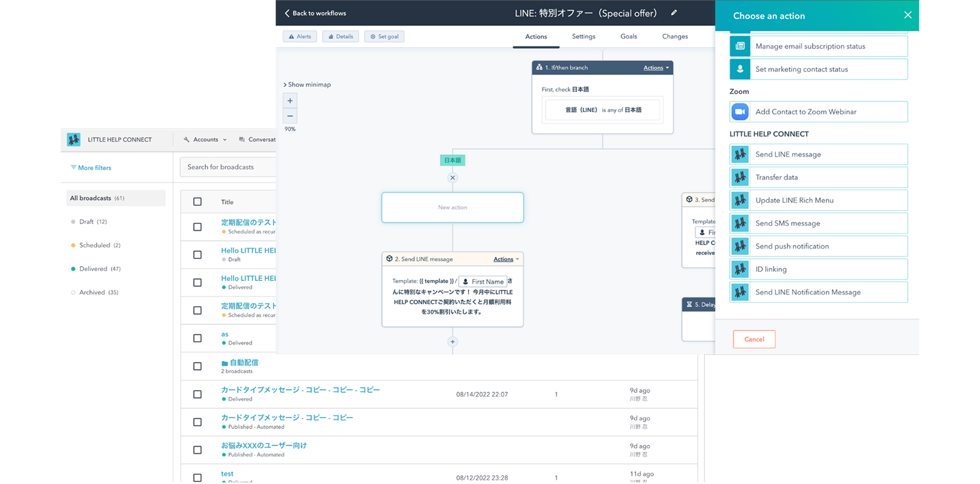Go back to workflows
The image size is (980, 484).
pyautogui.click(x=315, y=13)
